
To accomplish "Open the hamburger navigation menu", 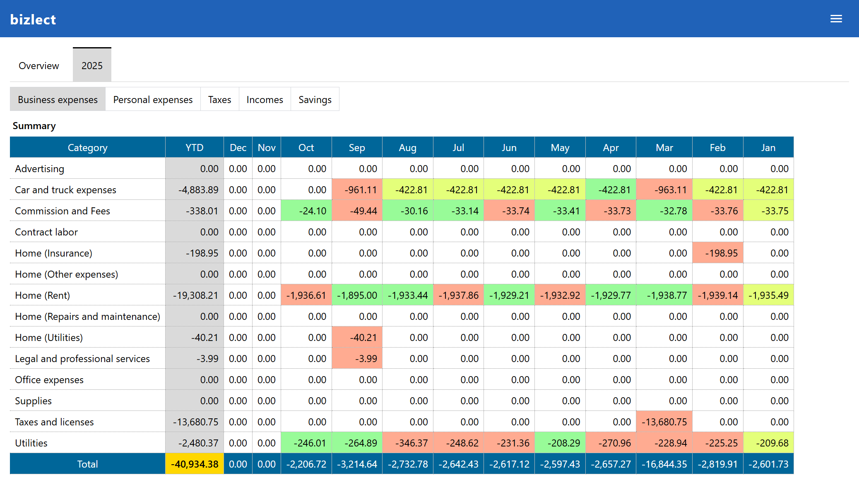I will (836, 18).
